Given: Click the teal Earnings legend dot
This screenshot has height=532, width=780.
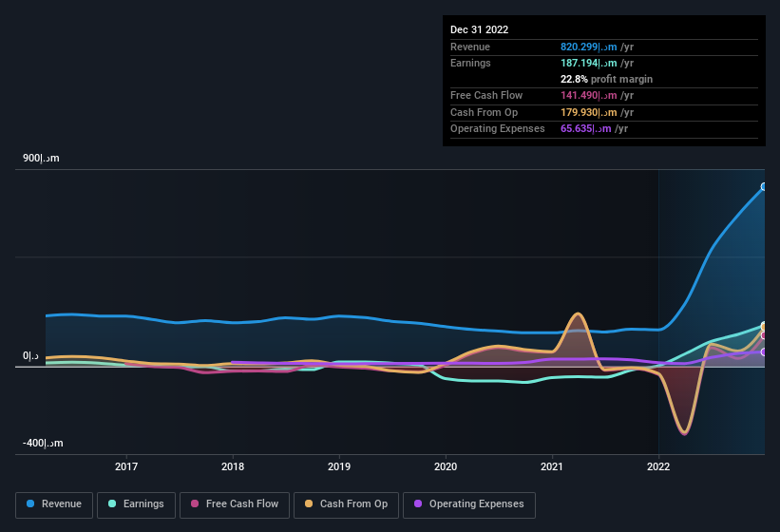Looking at the screenshot, I should [x=112, y=503].
